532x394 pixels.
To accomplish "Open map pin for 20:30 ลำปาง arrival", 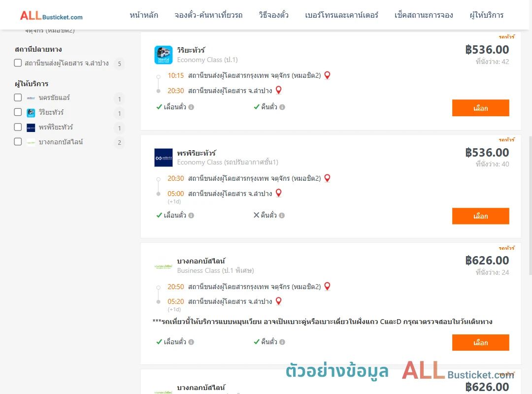I will (278, 90).
